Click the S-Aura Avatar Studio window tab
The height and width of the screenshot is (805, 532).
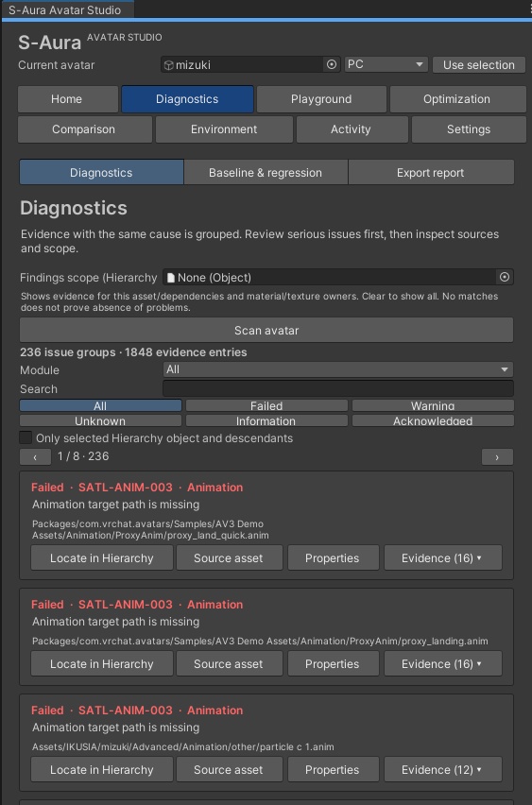pyautogui.click(x=67, y=9)
